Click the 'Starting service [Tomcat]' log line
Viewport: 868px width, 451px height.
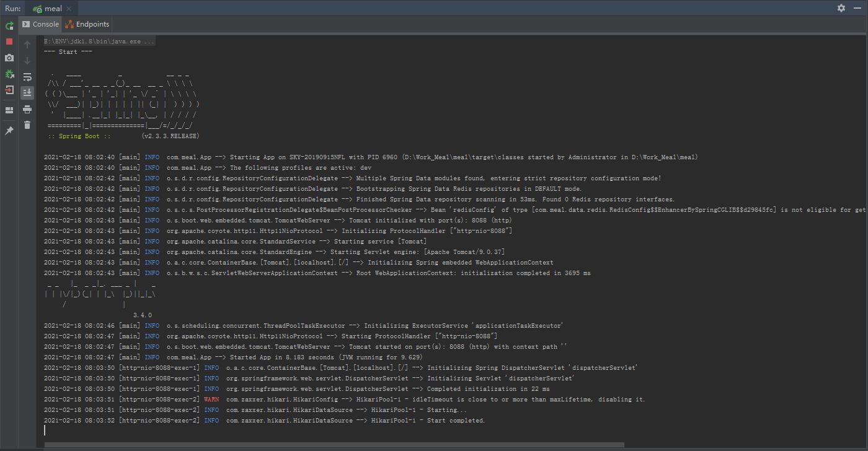pos(235,242)
